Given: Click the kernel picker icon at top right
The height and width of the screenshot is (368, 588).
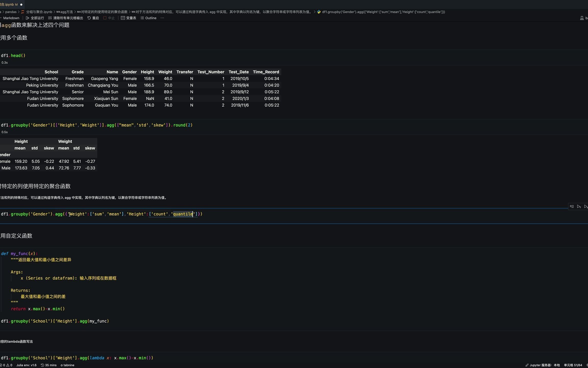Looking at the screenshot, I should click(x=582, y=18).
